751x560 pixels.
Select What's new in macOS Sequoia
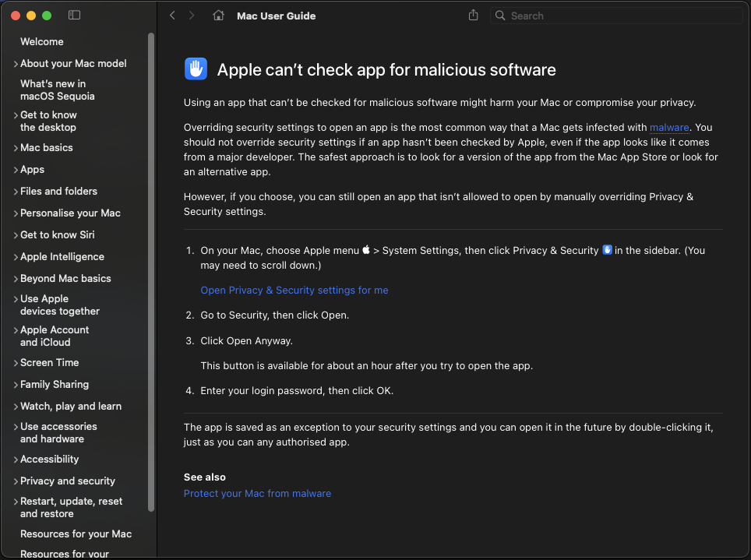coord(57,90)
